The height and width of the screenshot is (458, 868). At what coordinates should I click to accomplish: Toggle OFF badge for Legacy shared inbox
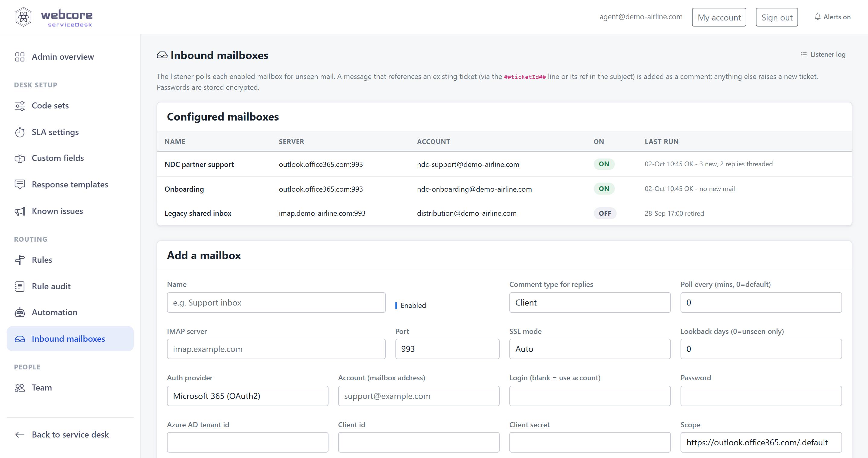(605, 214)
